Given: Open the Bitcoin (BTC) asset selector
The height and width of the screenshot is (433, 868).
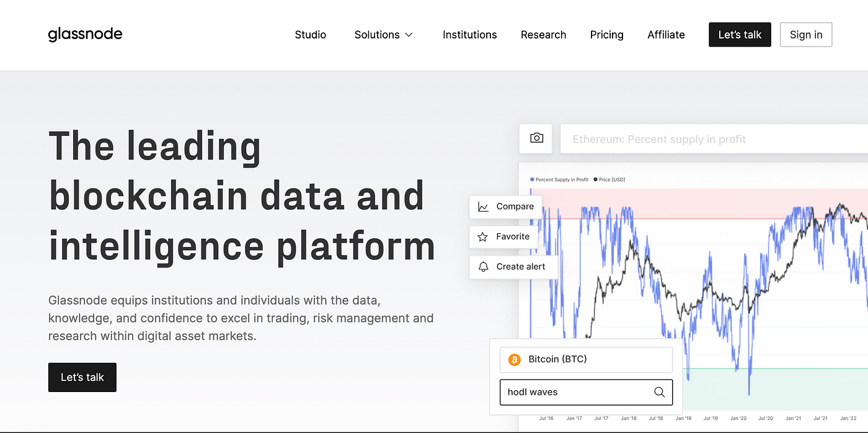Looking at the screenshot, I should tap(586, 360).
